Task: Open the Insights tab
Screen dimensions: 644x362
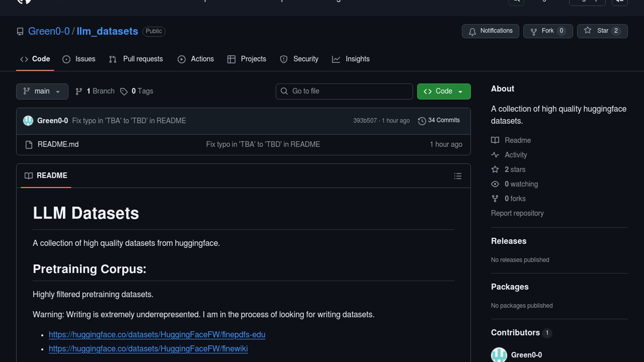Action: point(351,59)
